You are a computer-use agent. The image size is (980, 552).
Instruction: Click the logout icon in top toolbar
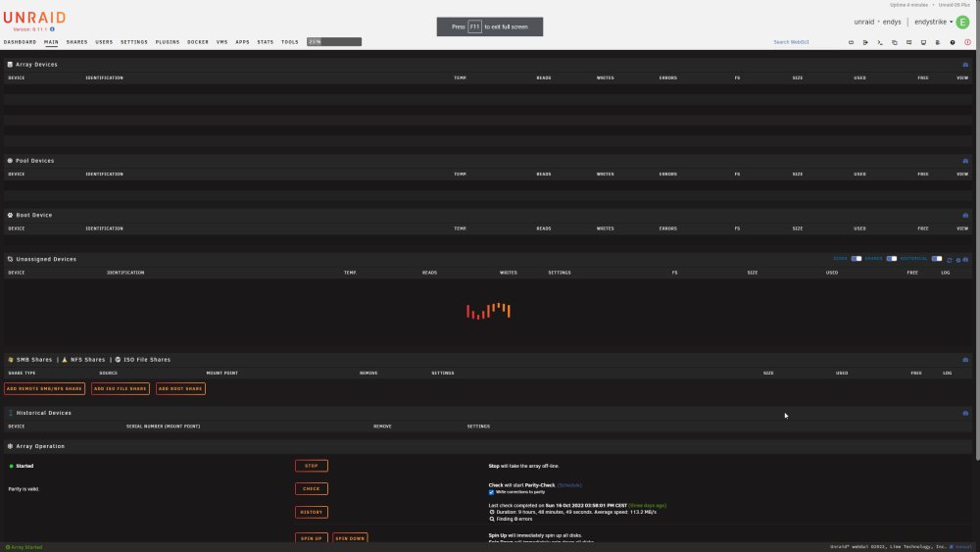(865, 42)
